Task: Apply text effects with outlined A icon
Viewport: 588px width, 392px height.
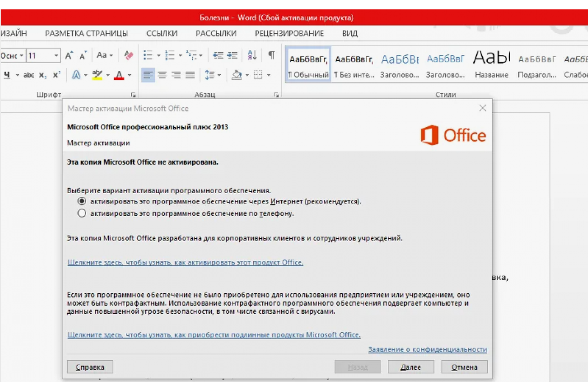Action: [x=76, y=74]
